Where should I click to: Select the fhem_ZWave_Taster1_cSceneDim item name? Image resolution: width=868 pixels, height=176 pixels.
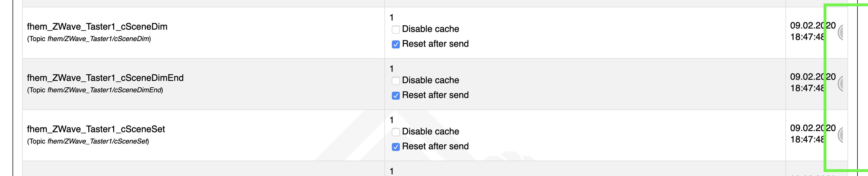[97, 27]
